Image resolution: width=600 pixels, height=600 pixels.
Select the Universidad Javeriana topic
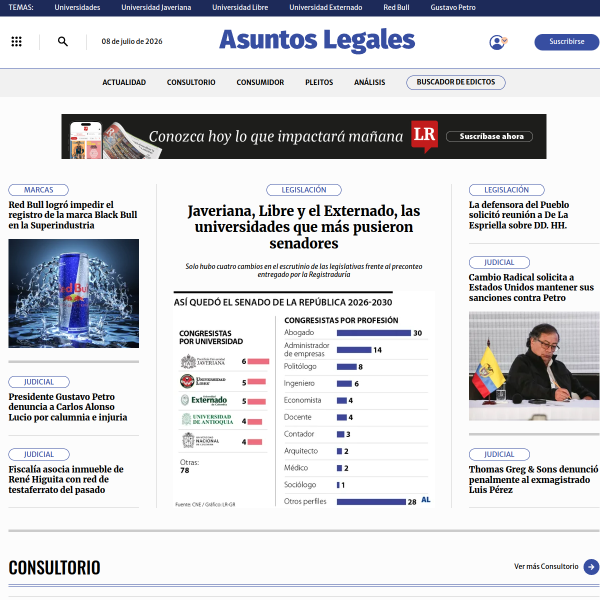[156, 7]
